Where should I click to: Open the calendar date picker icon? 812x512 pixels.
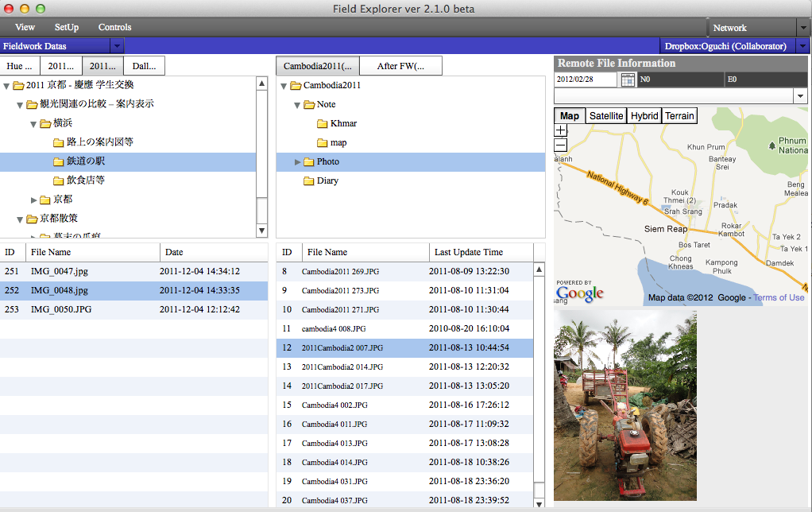pos(628,80)
